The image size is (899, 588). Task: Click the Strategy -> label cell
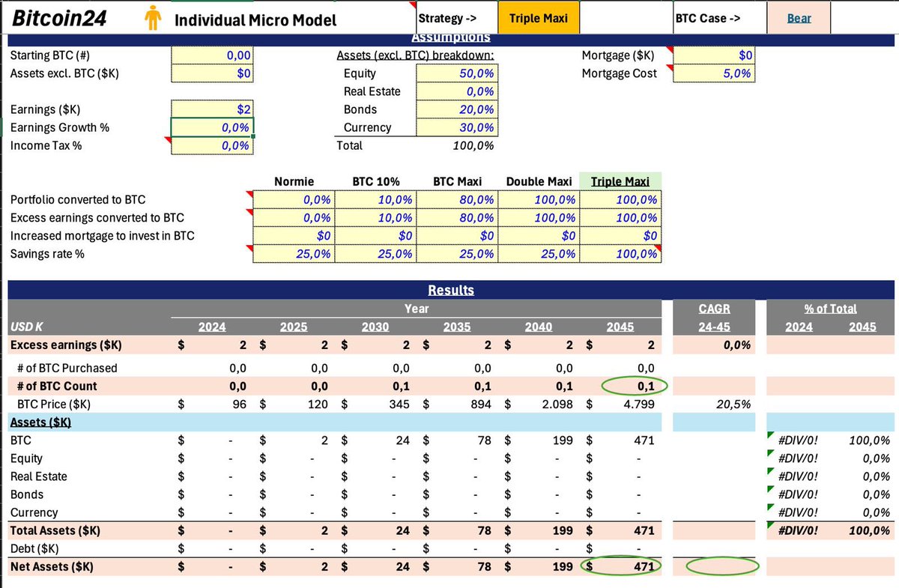[x=457, y=18]
